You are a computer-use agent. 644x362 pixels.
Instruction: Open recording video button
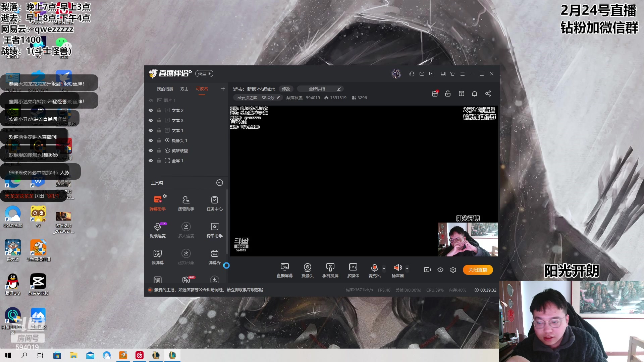(x=427, y=270)
